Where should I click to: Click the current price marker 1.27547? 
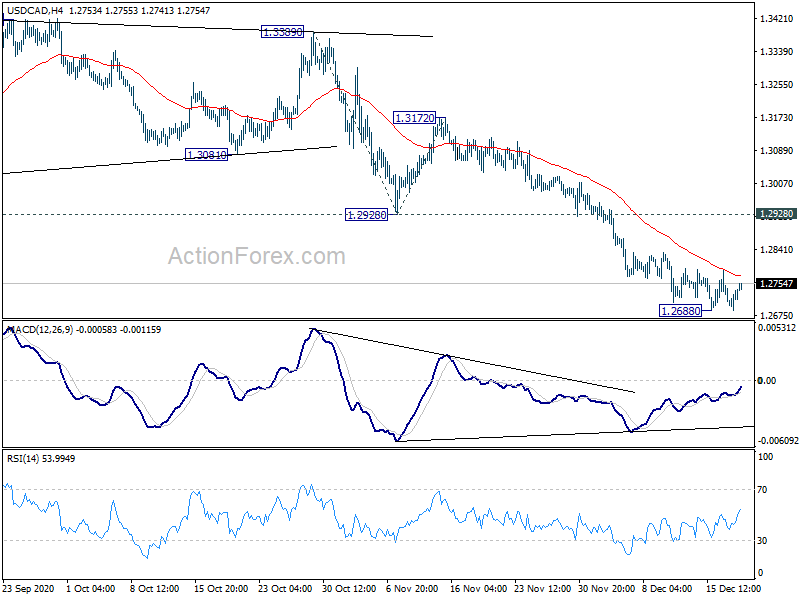776,284
